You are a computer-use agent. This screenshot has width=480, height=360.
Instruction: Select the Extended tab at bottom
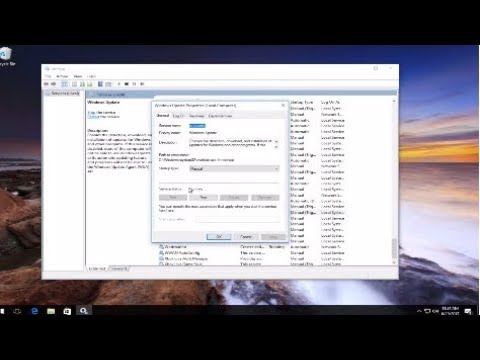pyautogui.click(x=97, y=268)
